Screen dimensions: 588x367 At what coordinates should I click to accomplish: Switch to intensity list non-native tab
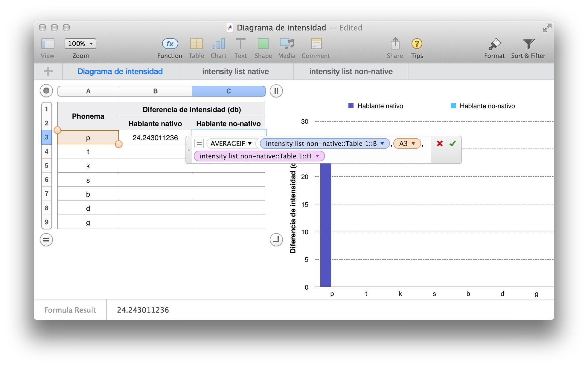click(x=351, y=71)
